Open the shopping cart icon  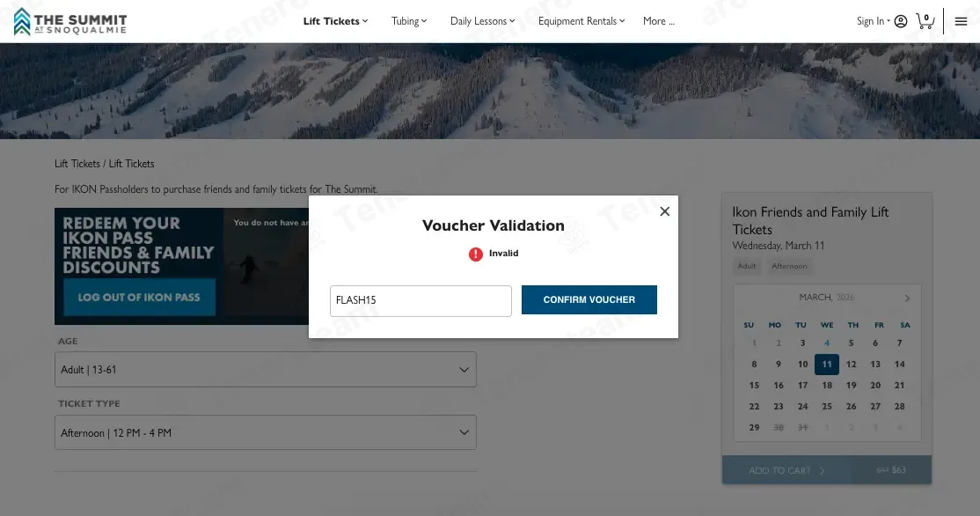click(x=925, y=21)
